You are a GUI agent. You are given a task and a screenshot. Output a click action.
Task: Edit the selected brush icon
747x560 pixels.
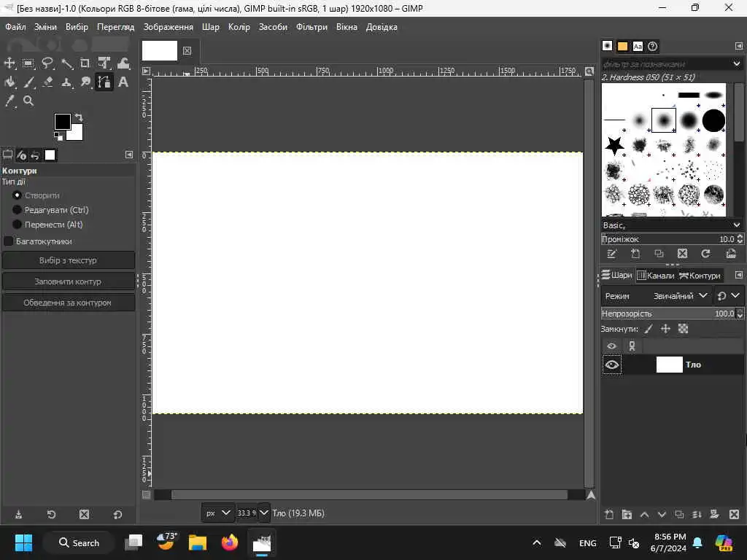click(x=612, y=254)
